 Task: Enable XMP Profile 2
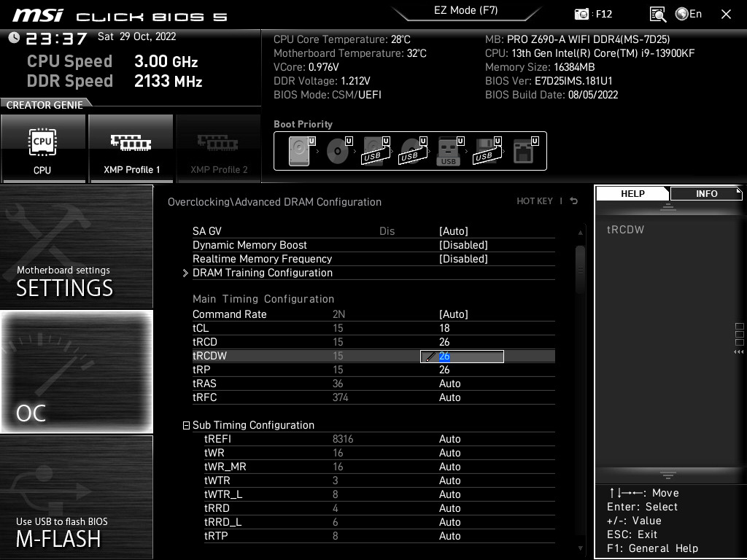coord(219,149)
